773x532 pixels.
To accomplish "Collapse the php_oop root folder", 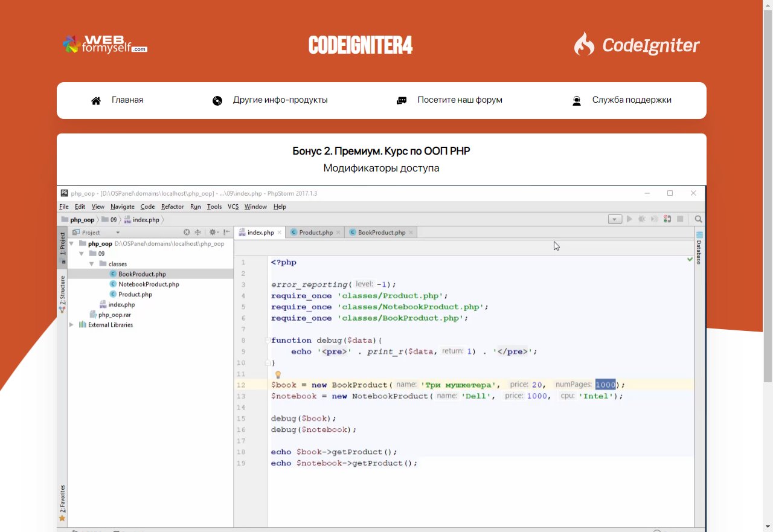I will pos(72,244).
